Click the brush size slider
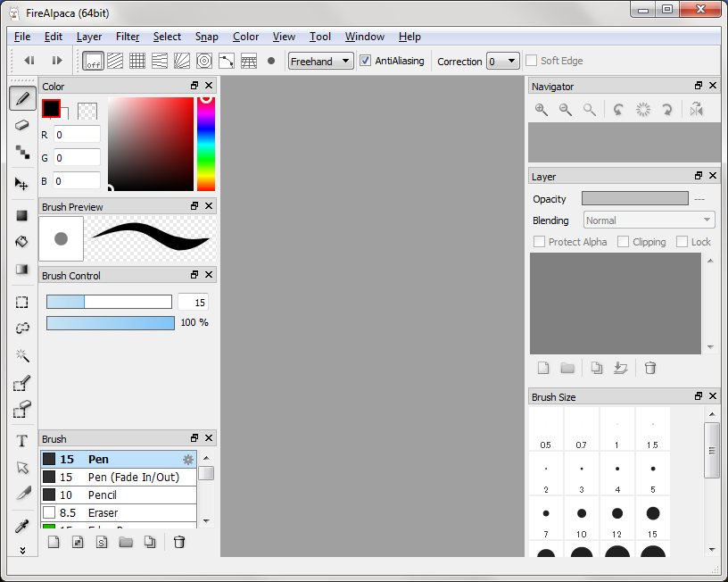This screenshot has height=582, width=728. 109,302
